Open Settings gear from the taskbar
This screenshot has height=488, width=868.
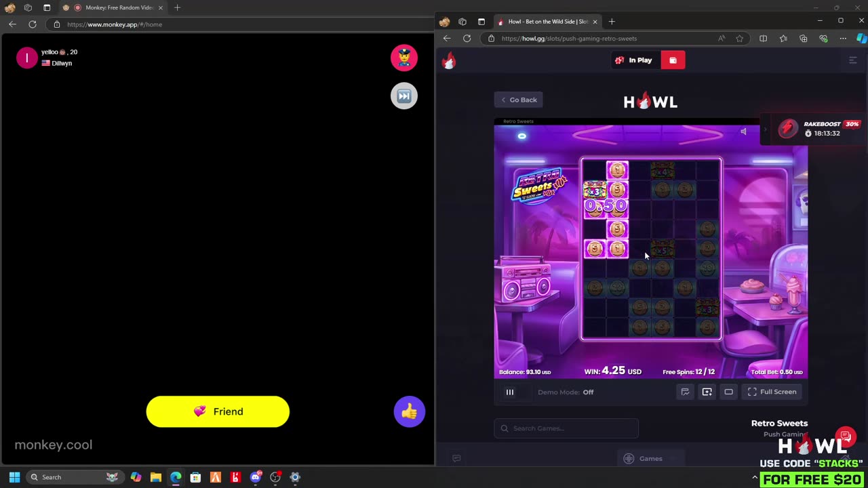[x=295, y=477]
